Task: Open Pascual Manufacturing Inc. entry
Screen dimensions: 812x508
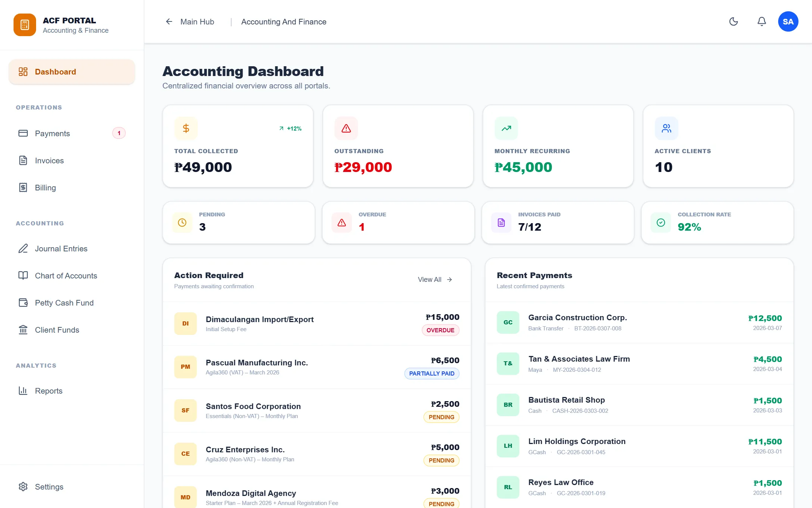Action: tap(317, 367)
